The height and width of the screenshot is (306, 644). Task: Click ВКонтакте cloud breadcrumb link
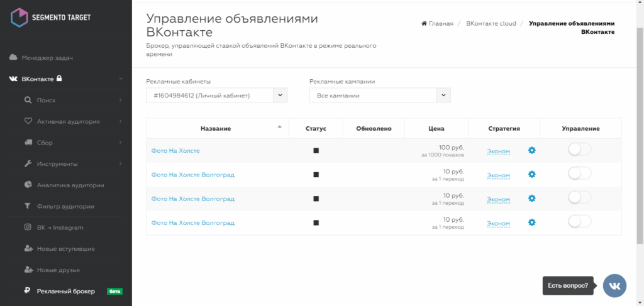point(491,23)
